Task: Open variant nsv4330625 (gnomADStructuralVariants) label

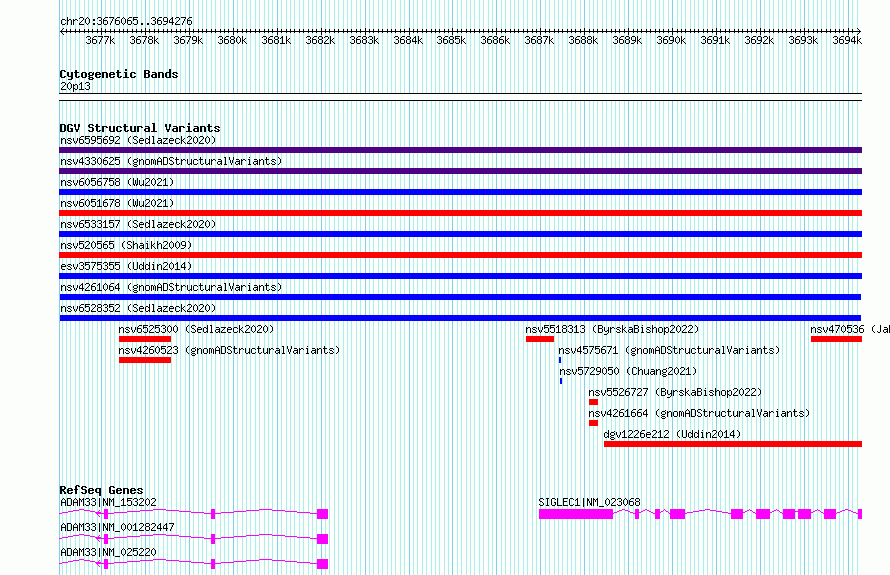Action: 171,161
